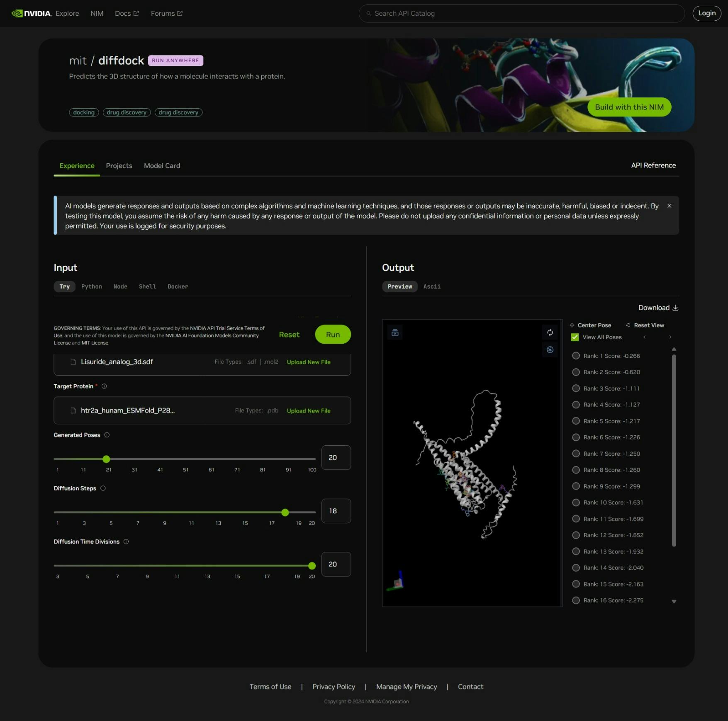Select Rank 3 Score -1.111 pose
This screenshot has height=721, width=728.
click(576, 388)
